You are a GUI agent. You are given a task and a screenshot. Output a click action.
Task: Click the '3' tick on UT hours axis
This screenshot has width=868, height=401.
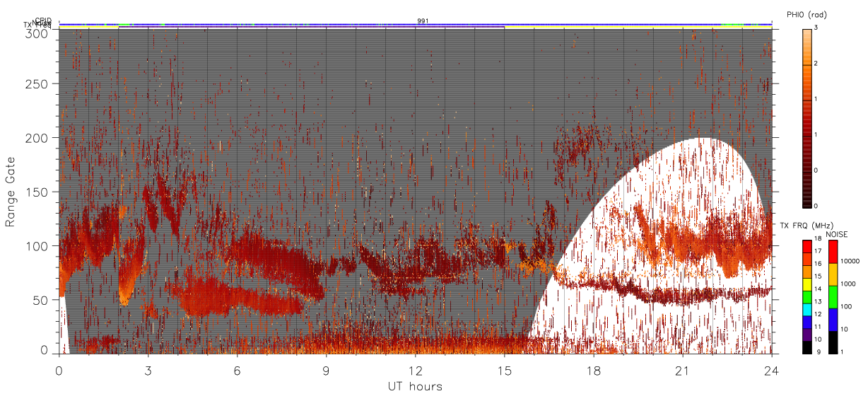tap(148, 370)
